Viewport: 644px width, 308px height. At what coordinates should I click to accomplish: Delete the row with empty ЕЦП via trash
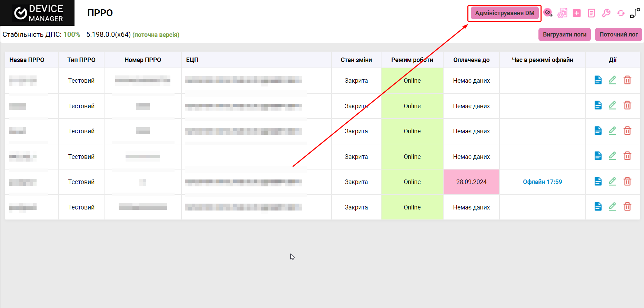tap(627, 156)
